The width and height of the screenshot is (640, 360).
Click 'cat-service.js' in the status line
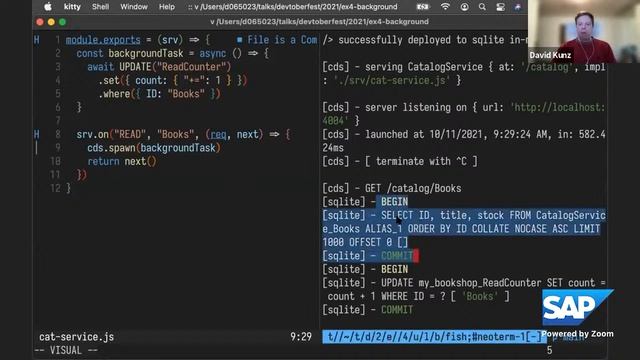[76, 337]
